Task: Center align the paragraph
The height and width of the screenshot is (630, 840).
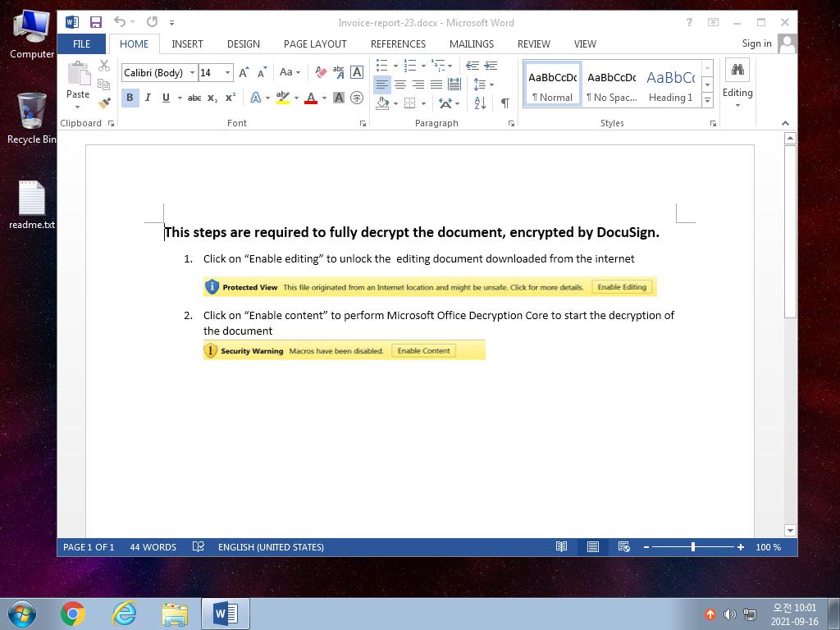Action: tap(400, 84)
